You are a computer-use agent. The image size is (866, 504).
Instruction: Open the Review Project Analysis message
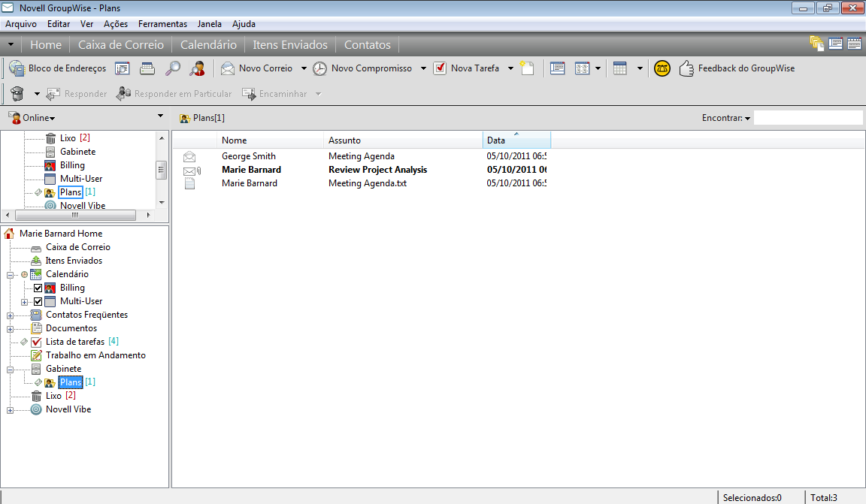378,170
